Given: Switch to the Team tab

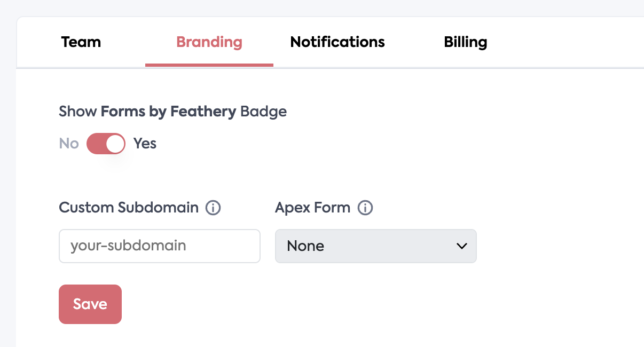Looking at the screenshot, I should pyautogui.click(x=81, y=42).
